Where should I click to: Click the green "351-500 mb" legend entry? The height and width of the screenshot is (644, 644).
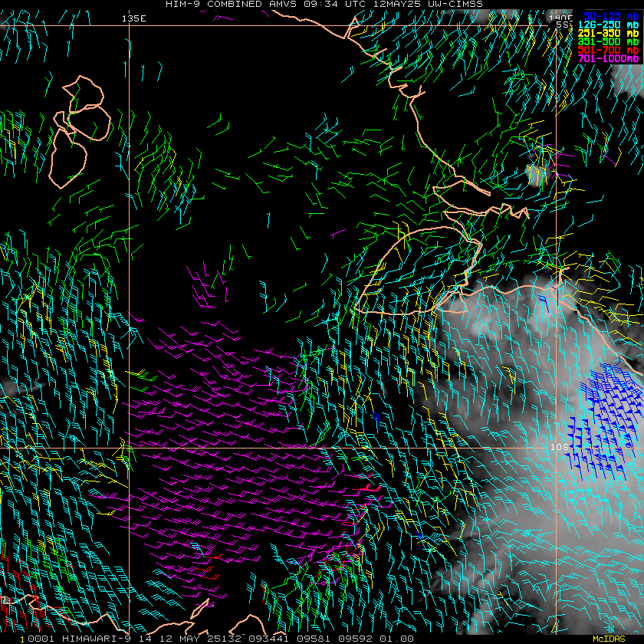click(x=608, y=41)
